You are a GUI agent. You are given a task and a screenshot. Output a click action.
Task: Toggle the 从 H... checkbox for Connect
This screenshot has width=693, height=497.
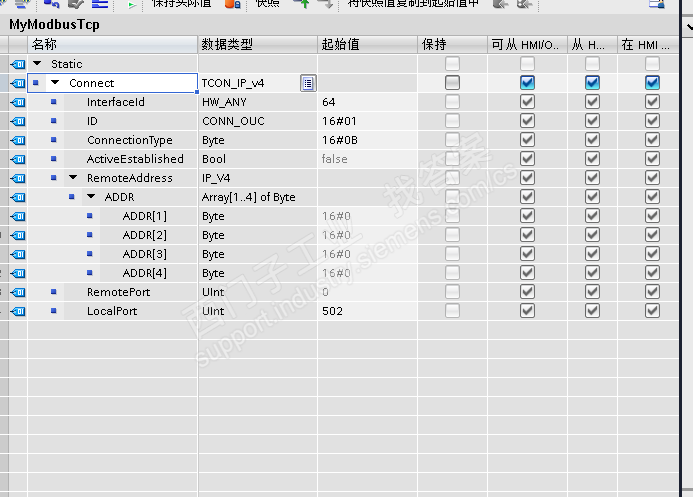pos(592,83)
